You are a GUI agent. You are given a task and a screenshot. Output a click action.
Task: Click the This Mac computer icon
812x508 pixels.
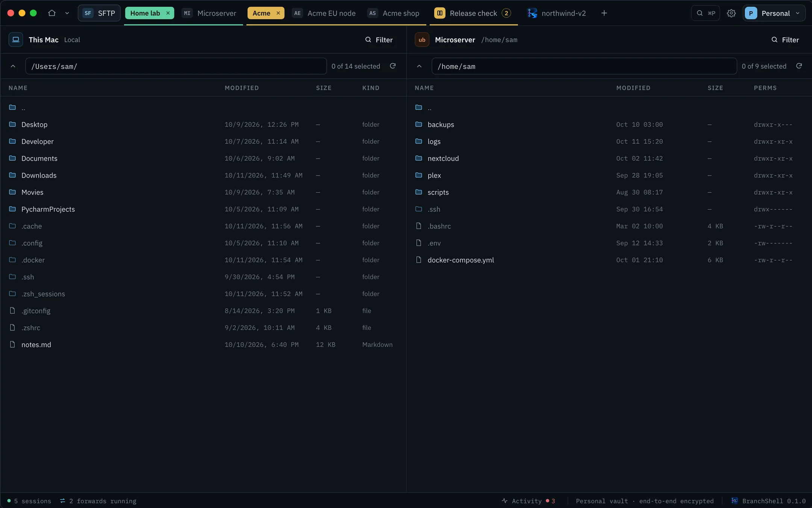(x=16, y=40)
